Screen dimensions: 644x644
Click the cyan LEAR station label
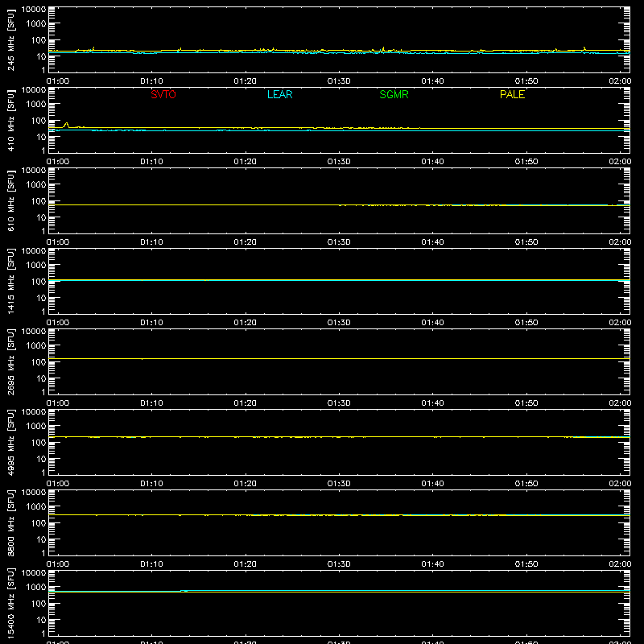(x=279, y=94)
